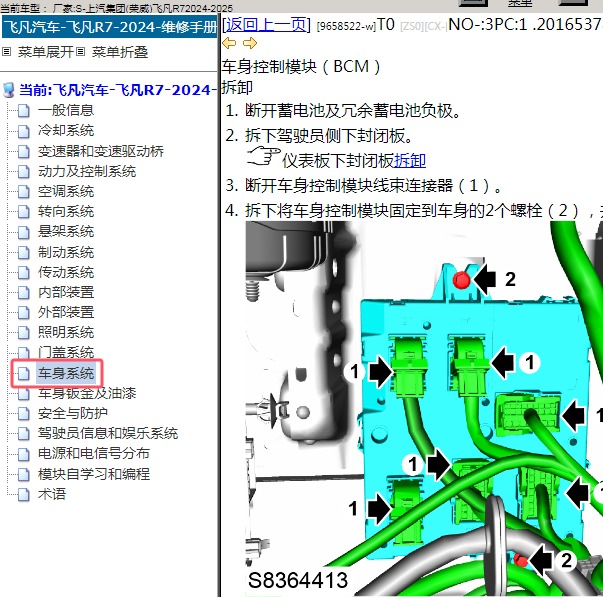This screenshot has width=603, height=597.
Task: Click the document icon next to 冷却系统
Action: (x=24, y=131)
